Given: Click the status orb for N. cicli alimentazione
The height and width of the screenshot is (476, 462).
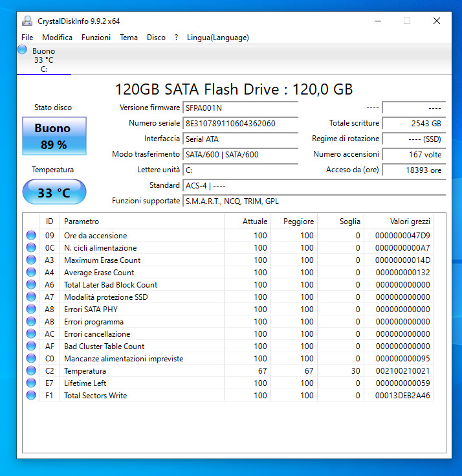Looking at the screenshot, I should click(31, 247).
